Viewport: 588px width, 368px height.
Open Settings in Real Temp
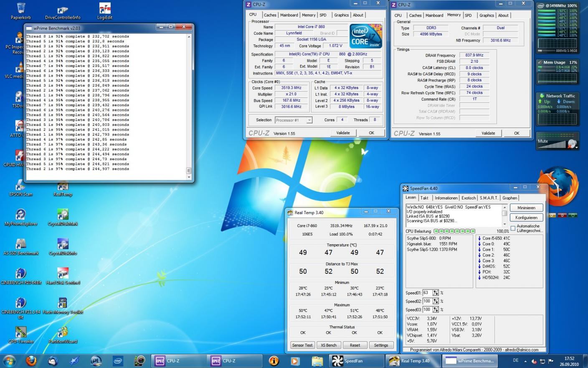point(381,345)
